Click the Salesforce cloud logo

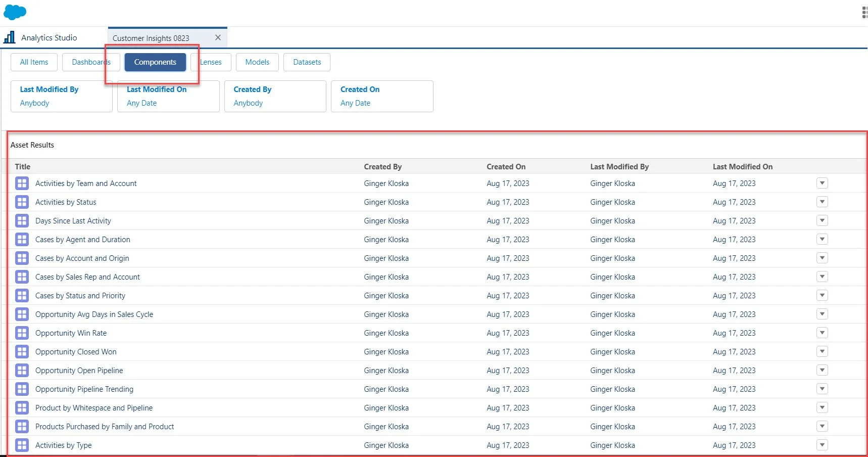click(15, 12)
